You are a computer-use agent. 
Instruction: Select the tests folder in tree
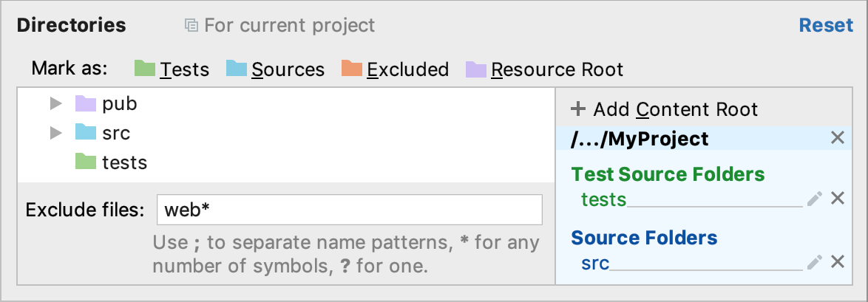[x=124, y=162]
